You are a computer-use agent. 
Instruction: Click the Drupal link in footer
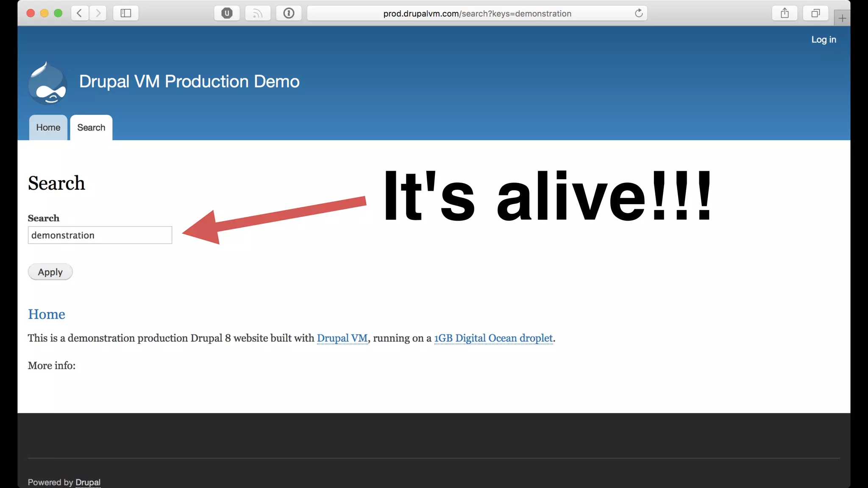[x=88, y=482]
